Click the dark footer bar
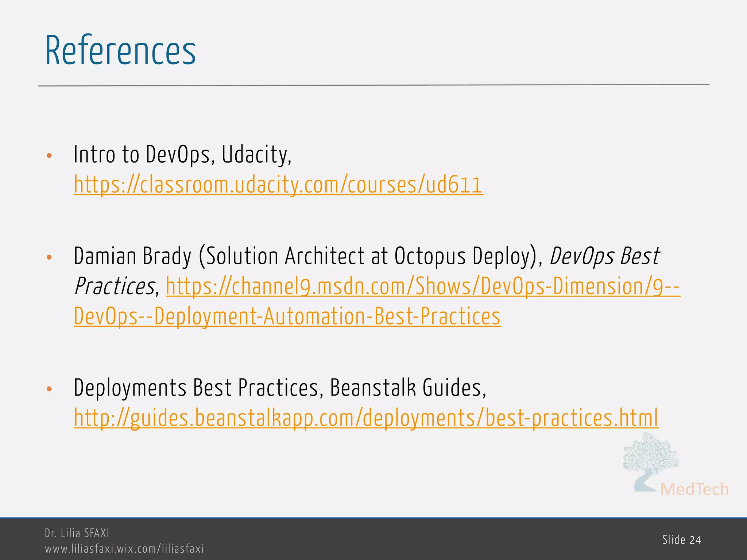Screen dimensions: 747x560 click(x=401, y=540)
